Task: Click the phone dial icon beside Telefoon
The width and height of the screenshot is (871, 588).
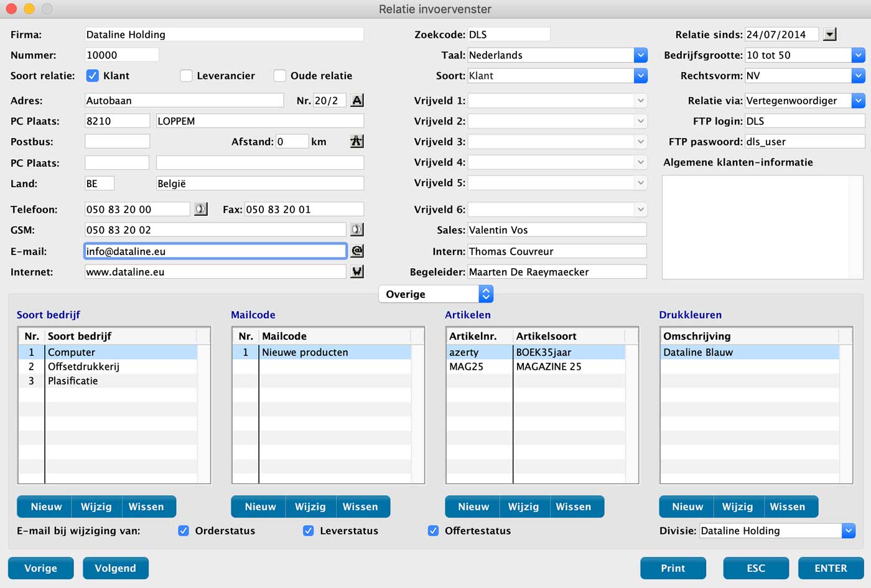Action: [200, 209]
